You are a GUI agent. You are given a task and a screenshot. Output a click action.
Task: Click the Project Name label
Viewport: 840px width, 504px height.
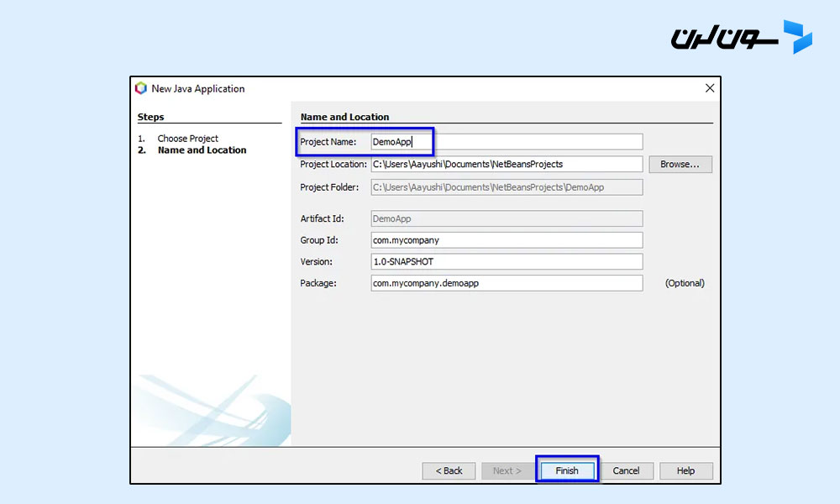coord(328,142)
